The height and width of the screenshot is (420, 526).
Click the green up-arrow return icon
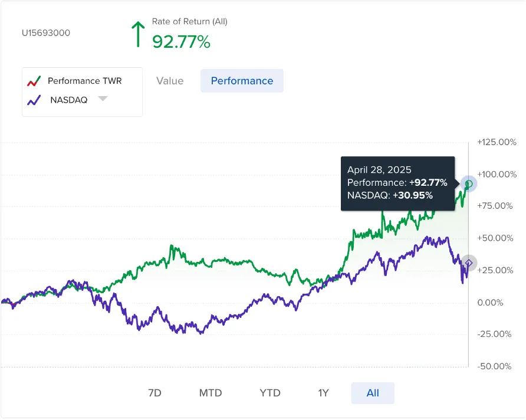click(x=138, y=34)
